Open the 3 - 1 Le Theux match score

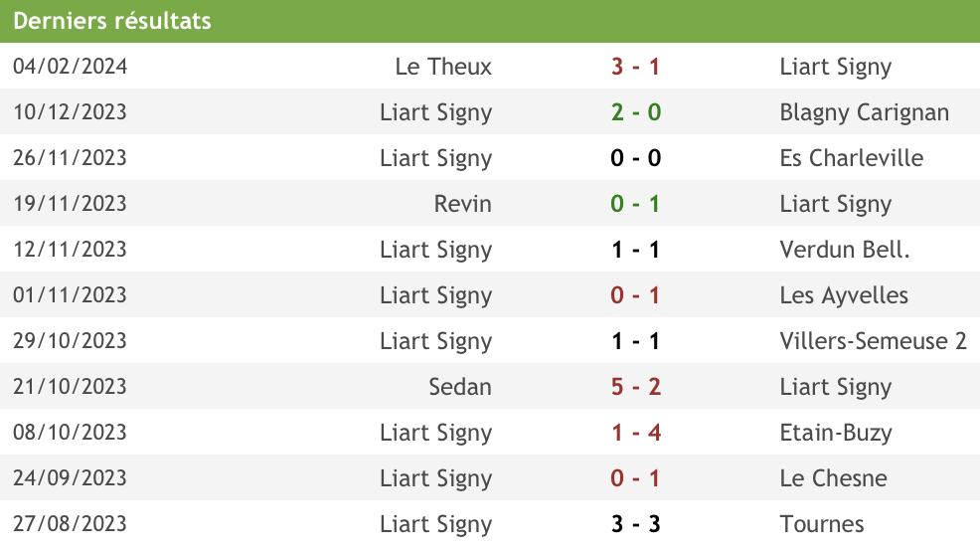point(636,67)
